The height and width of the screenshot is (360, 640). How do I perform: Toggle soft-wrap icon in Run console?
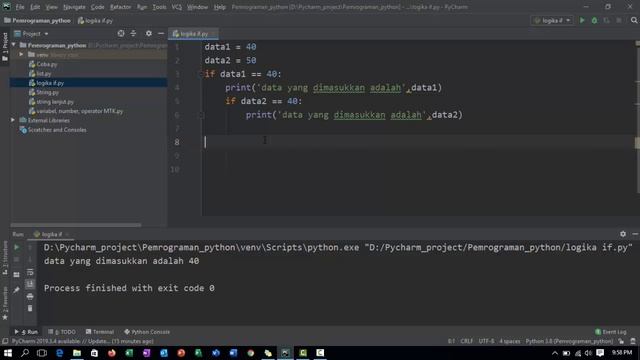30,272
